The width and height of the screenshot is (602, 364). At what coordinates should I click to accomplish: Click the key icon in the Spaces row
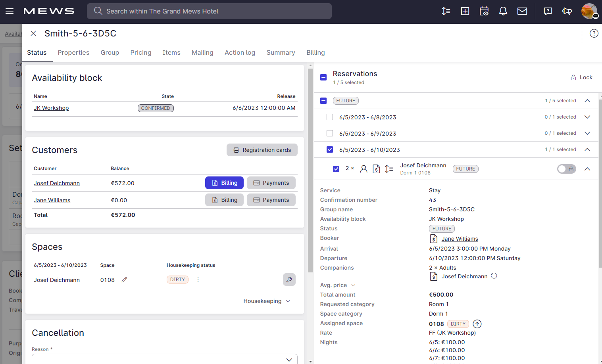click(289, 280)
